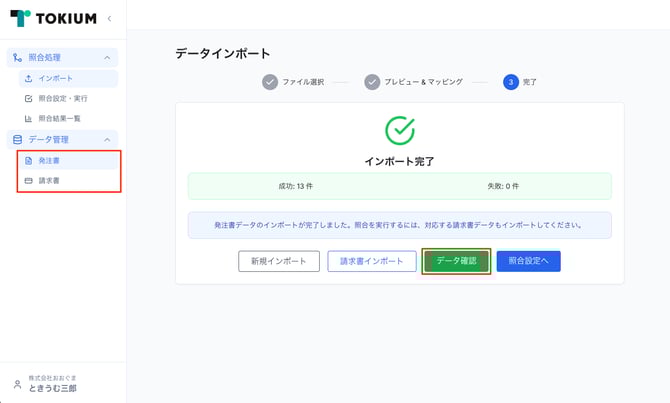This screenshot has width=670, height=403.
Task: Click the 照合処理 section icon
Action: click(17, 58)
